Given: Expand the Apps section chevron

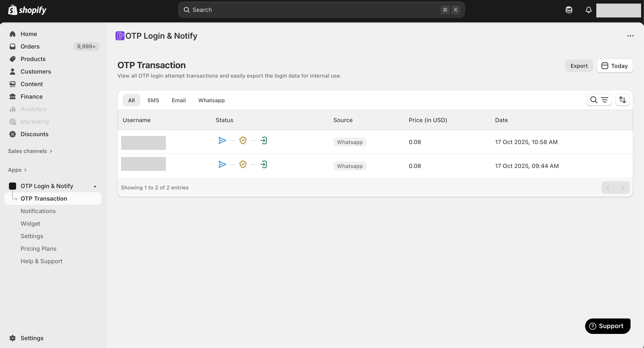Looking at the screenshot, I should click(25, 170).
